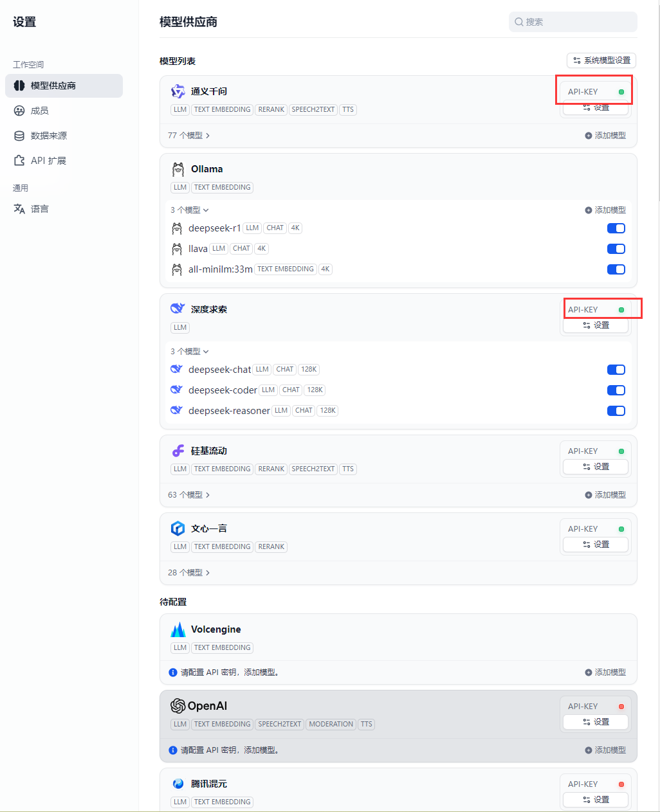
Task: Disable the llava model toggle
Action: point(616,249)
